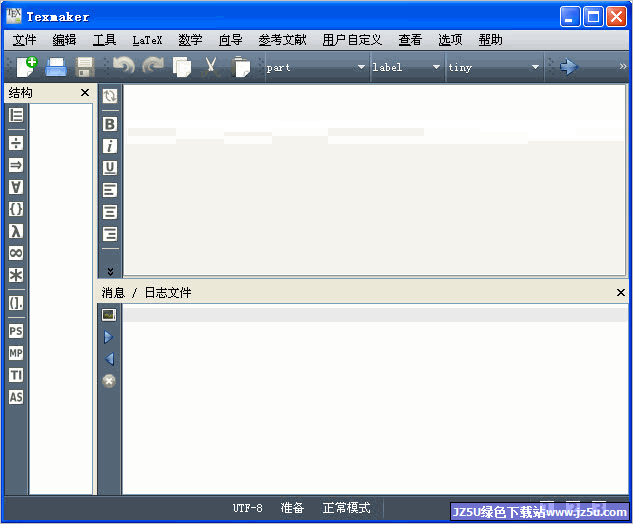Open the 向导 menu
This screenshot has height=524, width=633.
231,40
